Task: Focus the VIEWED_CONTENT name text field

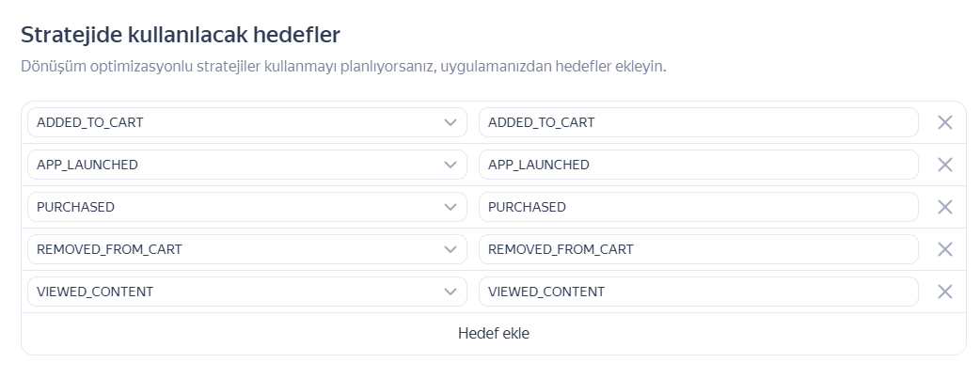Action: coord(698,292)
